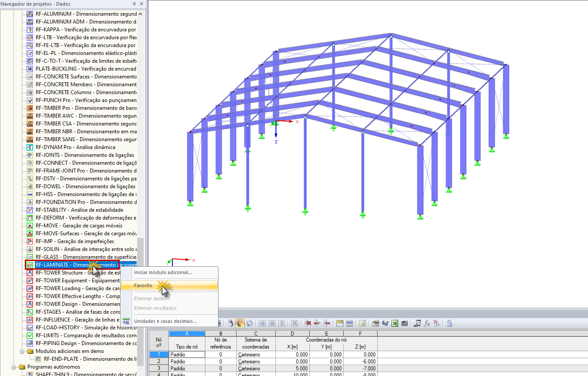
Task: Select RF-CONNECT module in the tree
Action: pos(86,163)
